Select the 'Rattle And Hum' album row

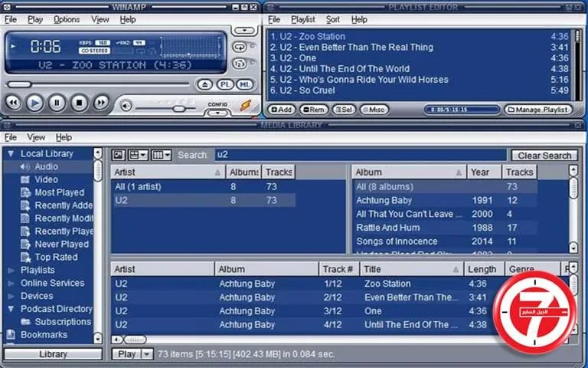444,228
